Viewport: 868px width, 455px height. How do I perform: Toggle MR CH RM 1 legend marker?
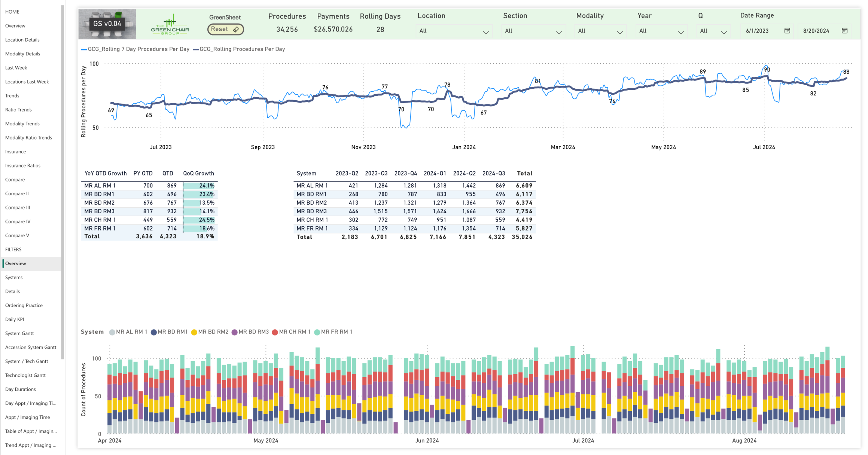click(275, 332)
